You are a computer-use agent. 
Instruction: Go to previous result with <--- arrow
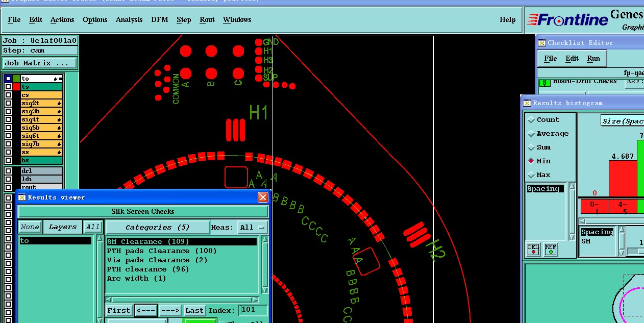click(146, 310)
